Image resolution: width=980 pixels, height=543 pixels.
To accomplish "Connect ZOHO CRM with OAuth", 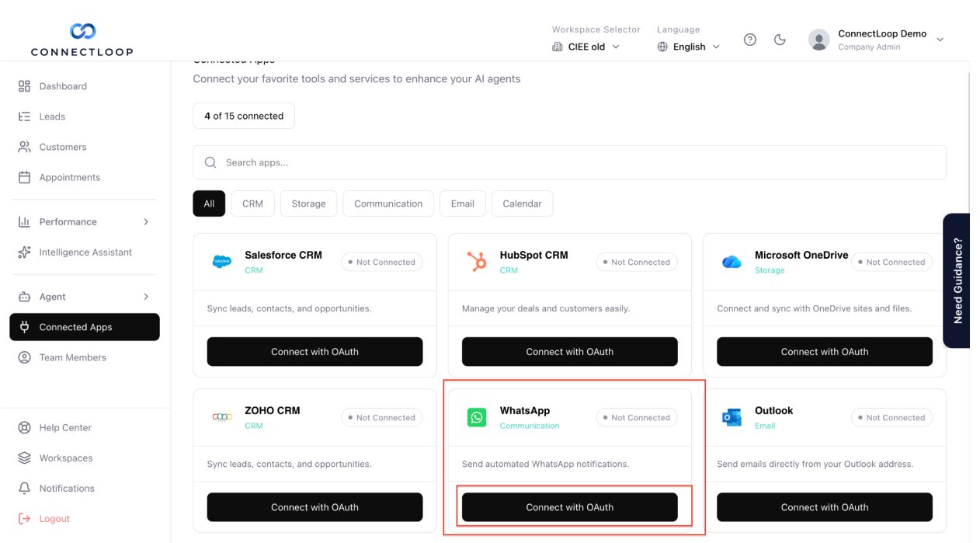I will click(315, 507).
